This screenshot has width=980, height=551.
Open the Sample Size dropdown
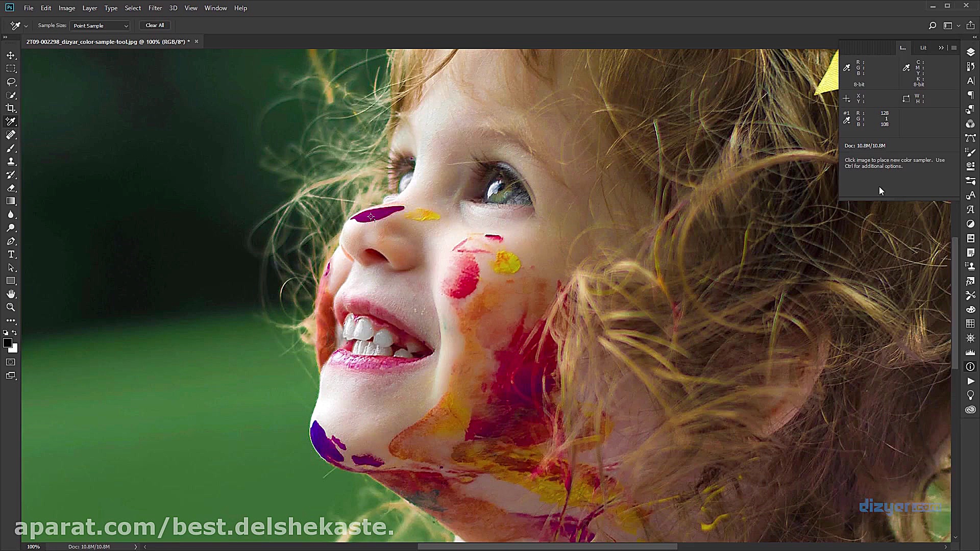(x=100, y=26)
